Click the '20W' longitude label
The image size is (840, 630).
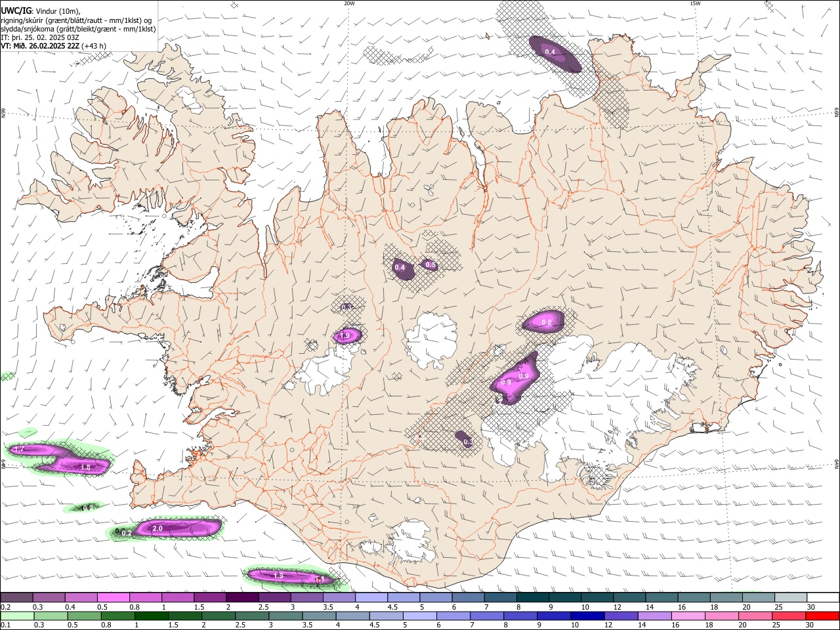[x=349, y=3]
